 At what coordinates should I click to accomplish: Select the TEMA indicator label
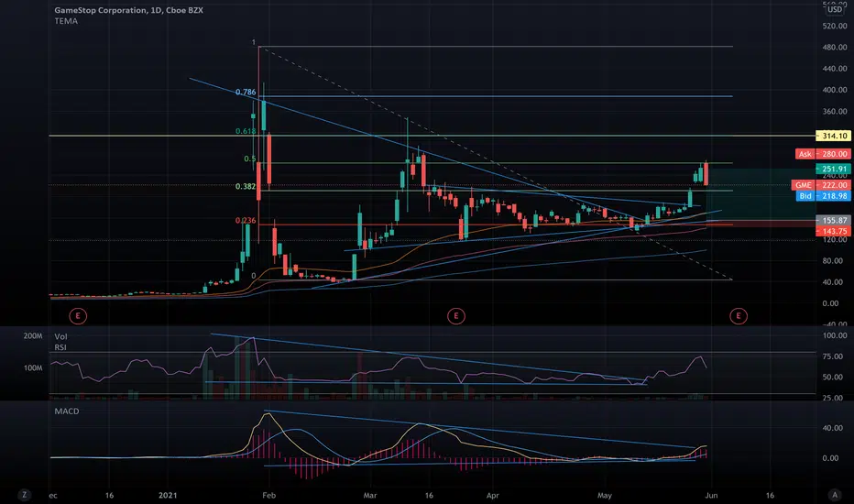[66, 21]
